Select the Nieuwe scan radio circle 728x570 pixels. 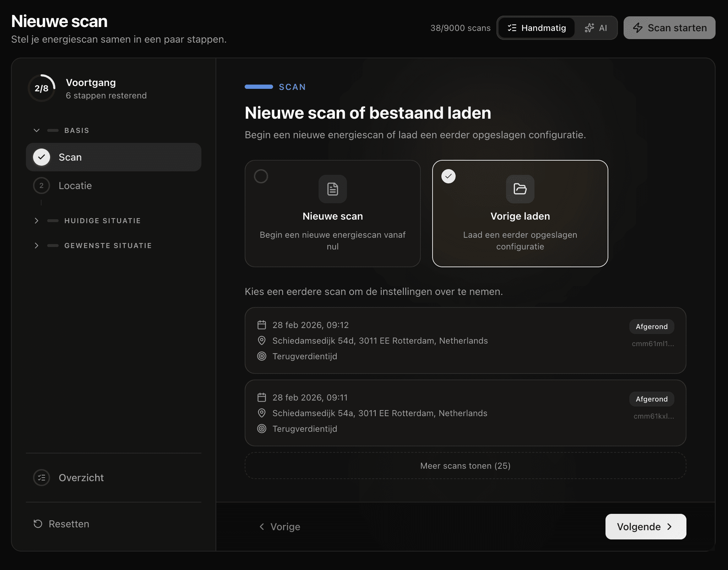tap(261, 176)
